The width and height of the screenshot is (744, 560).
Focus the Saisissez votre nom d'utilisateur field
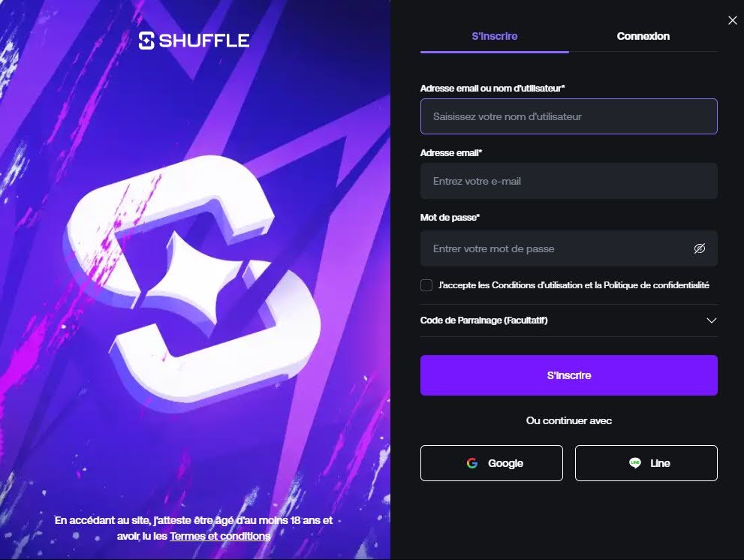point(569,116)
